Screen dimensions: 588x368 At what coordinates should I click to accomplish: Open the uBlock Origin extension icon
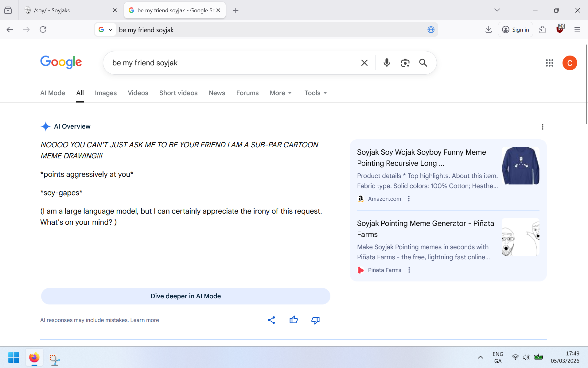[560, 29]
